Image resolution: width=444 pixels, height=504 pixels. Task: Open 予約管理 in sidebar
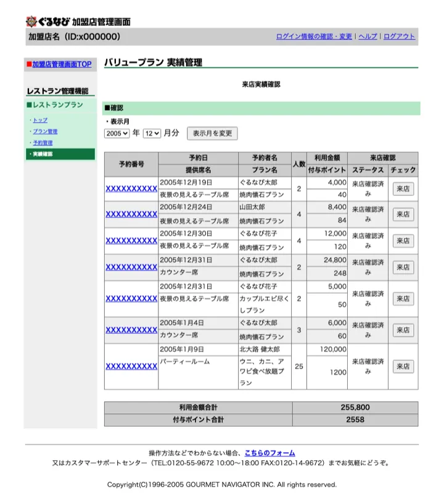(x=43, y=143)
